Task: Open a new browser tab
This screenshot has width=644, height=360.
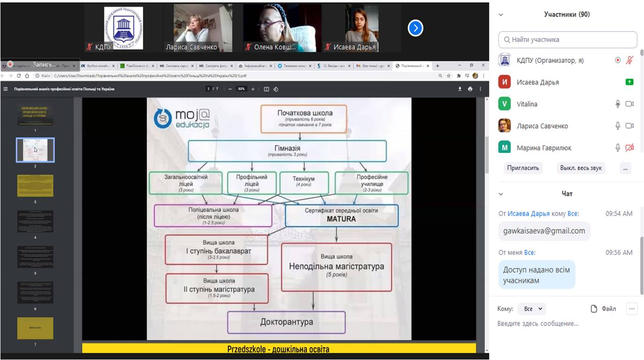Action: 437,66
